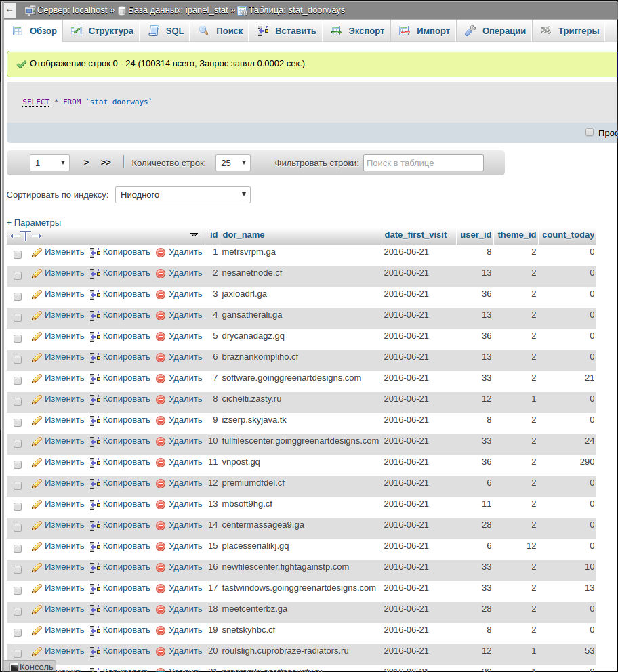618x672 pixels.
Task: Click the console icon at bottom left
Action: [14, 667]
